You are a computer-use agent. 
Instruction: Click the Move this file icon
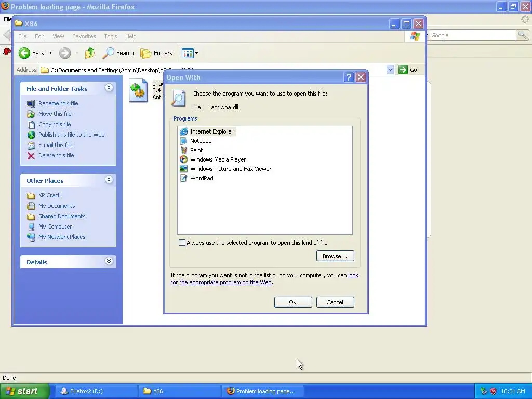31,114
